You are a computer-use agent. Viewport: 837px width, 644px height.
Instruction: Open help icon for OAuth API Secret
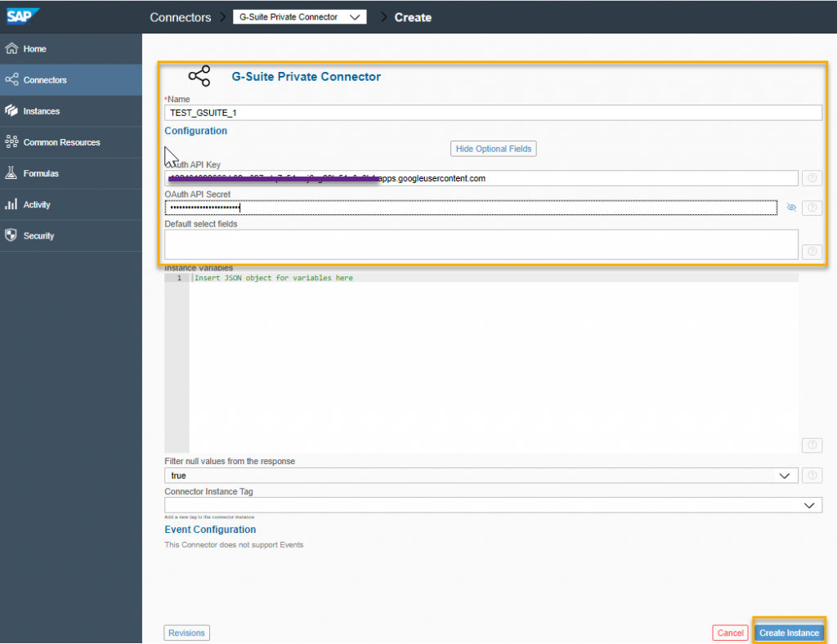click(x=812, y=208)
